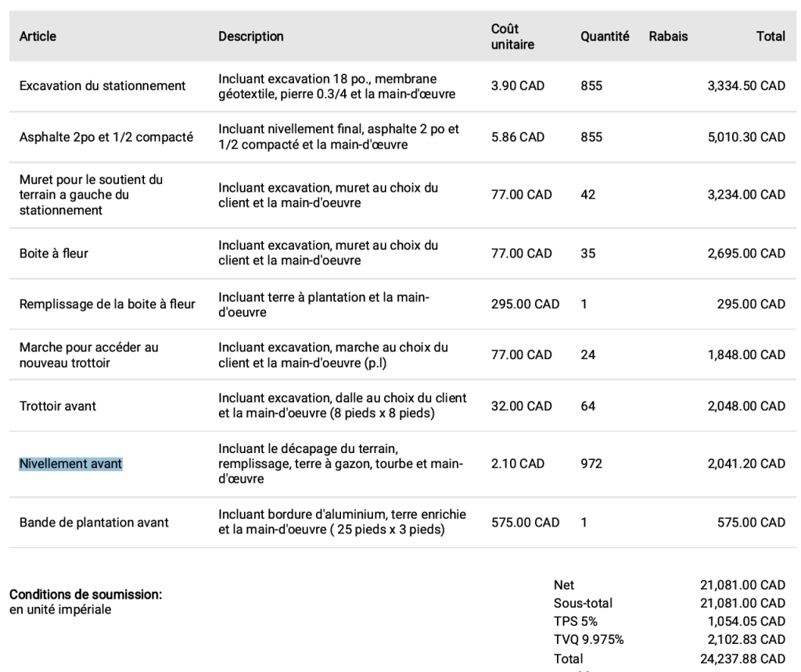Click the Rabais column header
The height and width of the screenshot is (672, 801).
(668, 36)
